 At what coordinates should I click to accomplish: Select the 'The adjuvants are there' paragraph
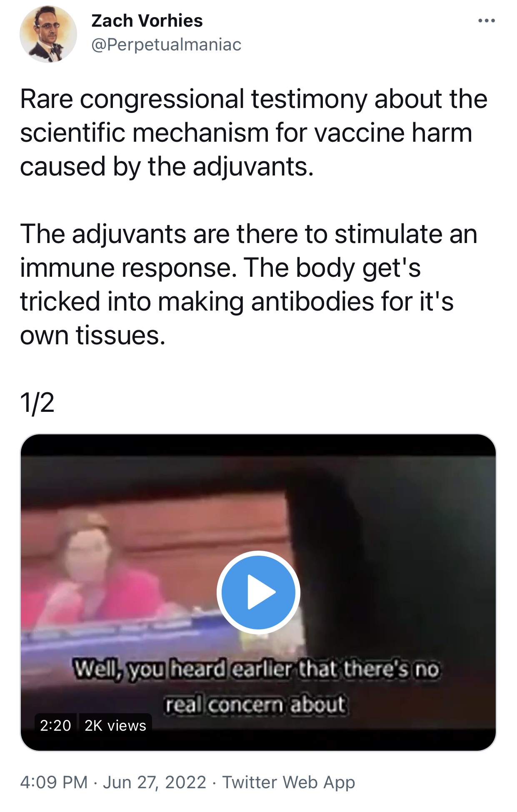249,284
